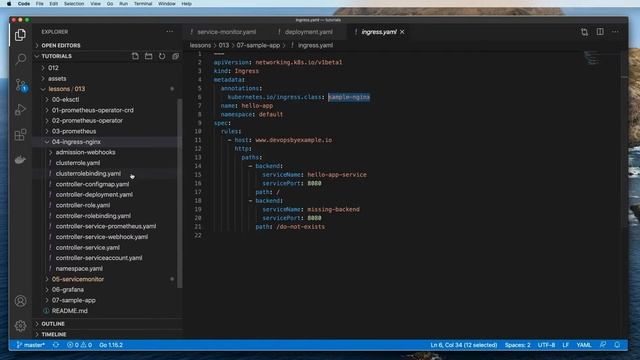Change Spaces: 2 indentation setting
The image size is (640, 360).
point(518,345)
